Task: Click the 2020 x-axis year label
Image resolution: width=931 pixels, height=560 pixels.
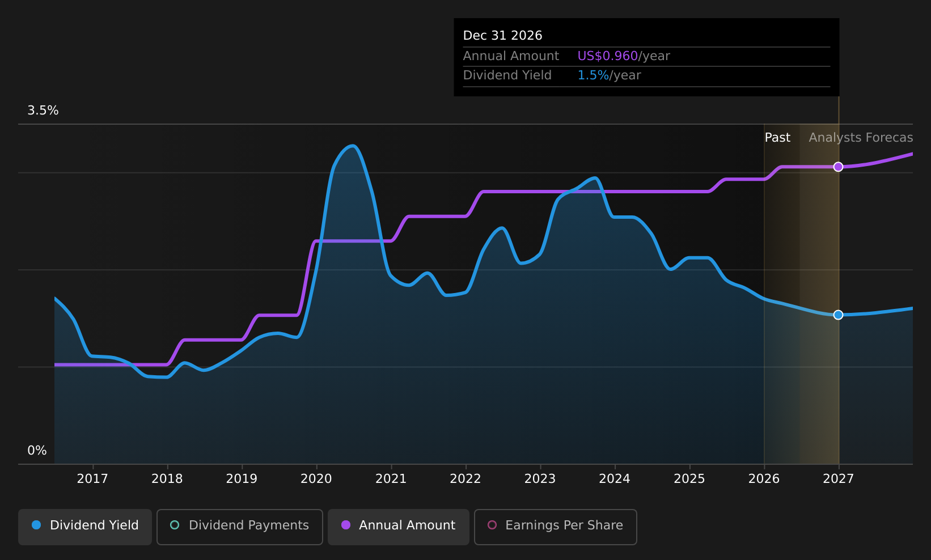Action: point(316,479)
